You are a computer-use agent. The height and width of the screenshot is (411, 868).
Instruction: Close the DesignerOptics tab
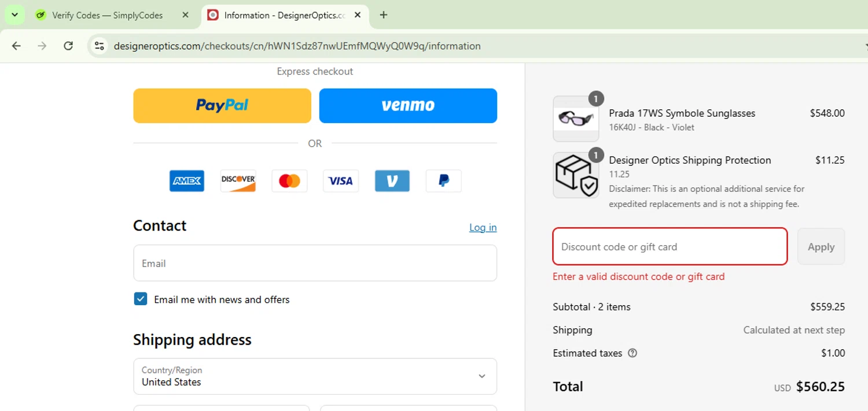point(358,15)
